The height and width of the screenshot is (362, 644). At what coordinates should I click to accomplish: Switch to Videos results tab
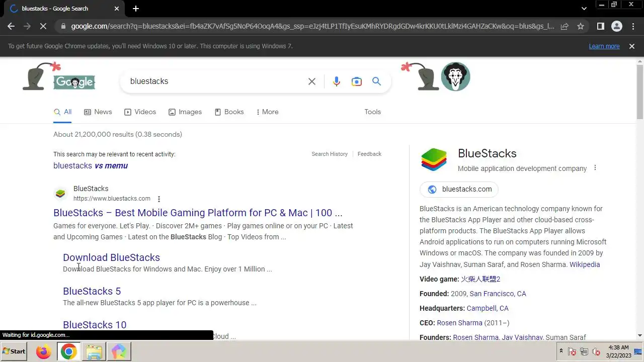(140, 112)
